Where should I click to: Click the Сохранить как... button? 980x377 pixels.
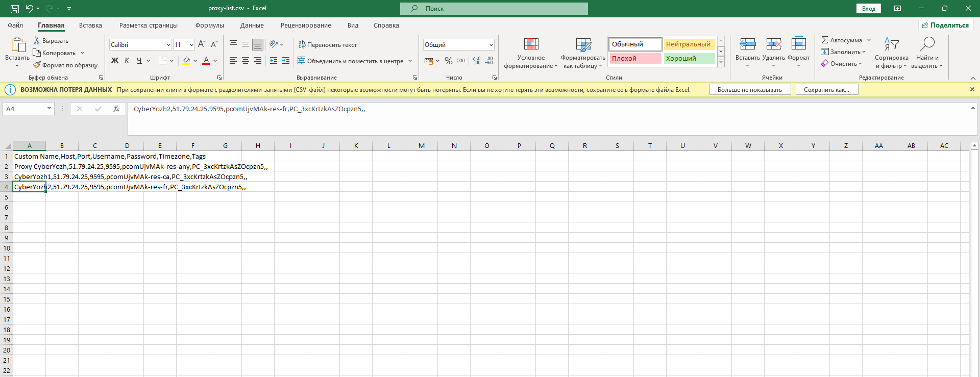coord(826,90)
